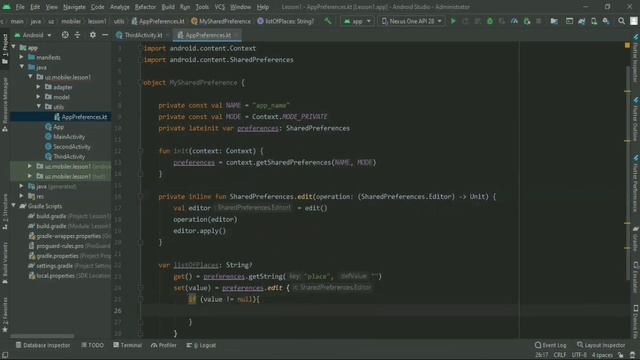Screen dimensions: 640x360
Task: Open the Profile app icon in toolbar
Action: coord(514,21)
